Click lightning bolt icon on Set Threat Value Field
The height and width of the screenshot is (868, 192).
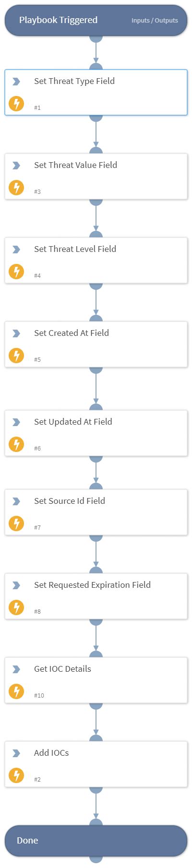click(x=16, y=187)
